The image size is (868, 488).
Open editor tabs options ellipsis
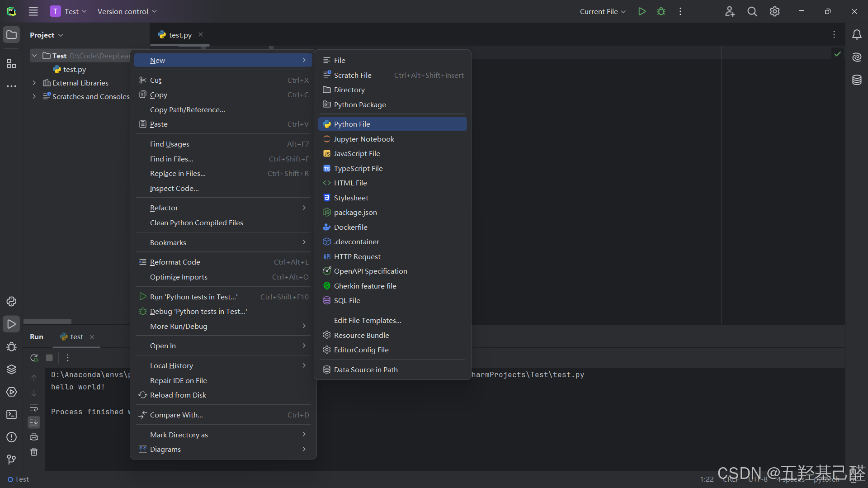(x=834, y=34)
